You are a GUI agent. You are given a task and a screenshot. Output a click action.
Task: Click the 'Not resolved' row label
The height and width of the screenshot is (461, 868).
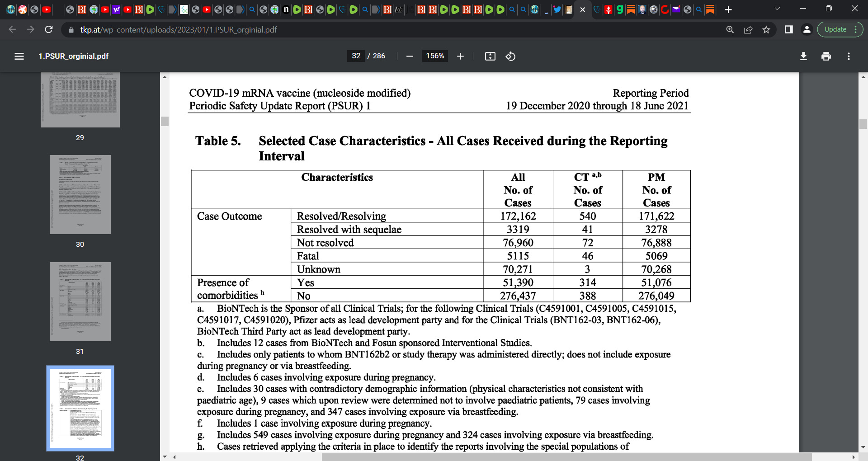click(325, 243)
